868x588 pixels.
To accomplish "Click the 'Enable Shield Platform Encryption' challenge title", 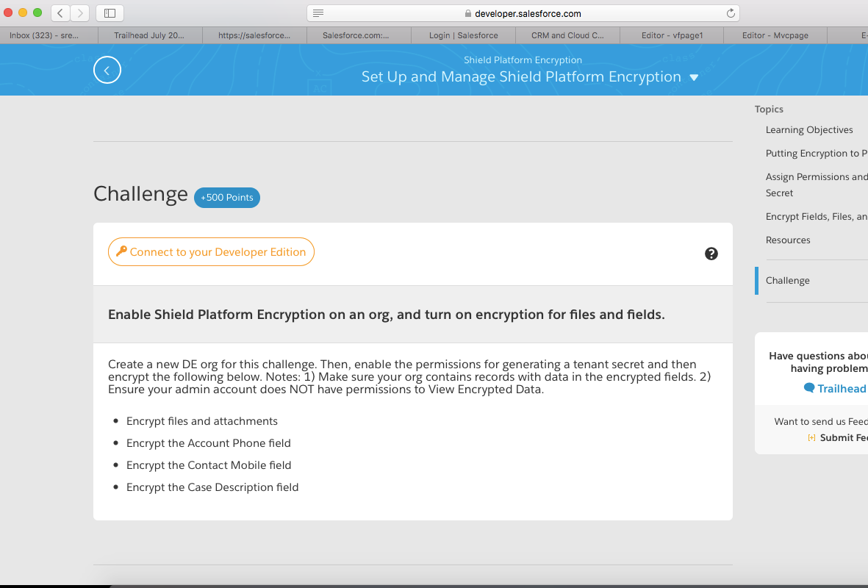I will pyautogui.click(x=387, y=315).
